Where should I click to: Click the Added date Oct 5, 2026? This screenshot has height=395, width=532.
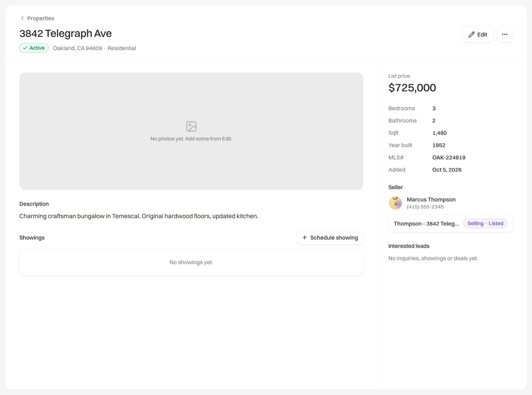click(x=447, y=170)
